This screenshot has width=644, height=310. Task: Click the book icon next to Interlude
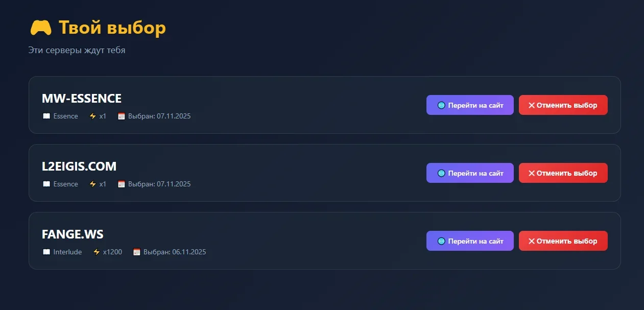click(46, 252)
